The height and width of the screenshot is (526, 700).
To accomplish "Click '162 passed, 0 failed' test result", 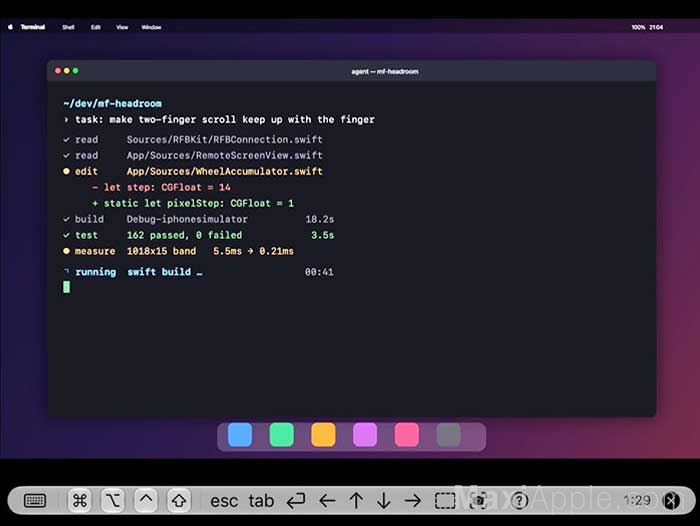I will tap(184, 235).
